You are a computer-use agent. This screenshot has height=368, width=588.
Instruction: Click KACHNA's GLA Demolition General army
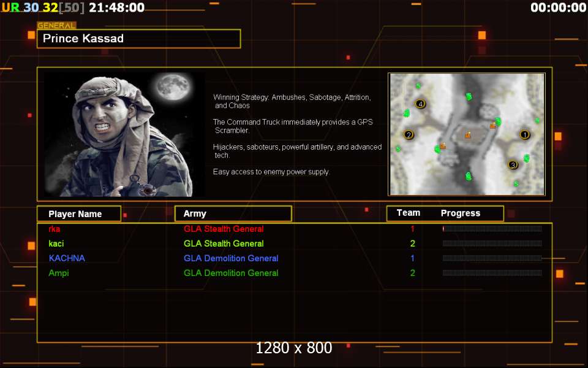tap(231, 258)
